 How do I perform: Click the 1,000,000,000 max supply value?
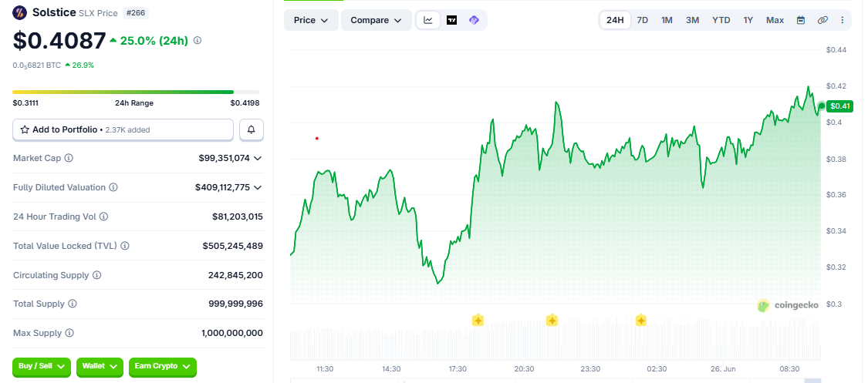(232, 333)
